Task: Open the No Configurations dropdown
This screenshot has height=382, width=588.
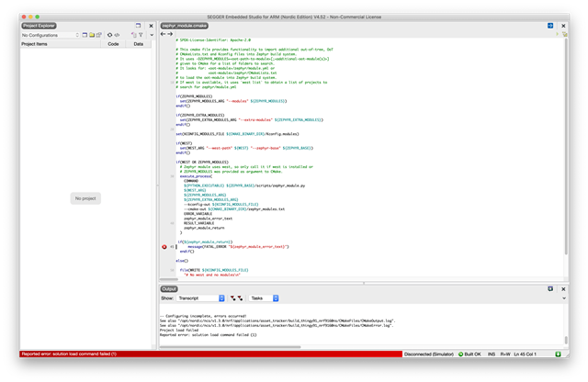Action: pos(51,35)
